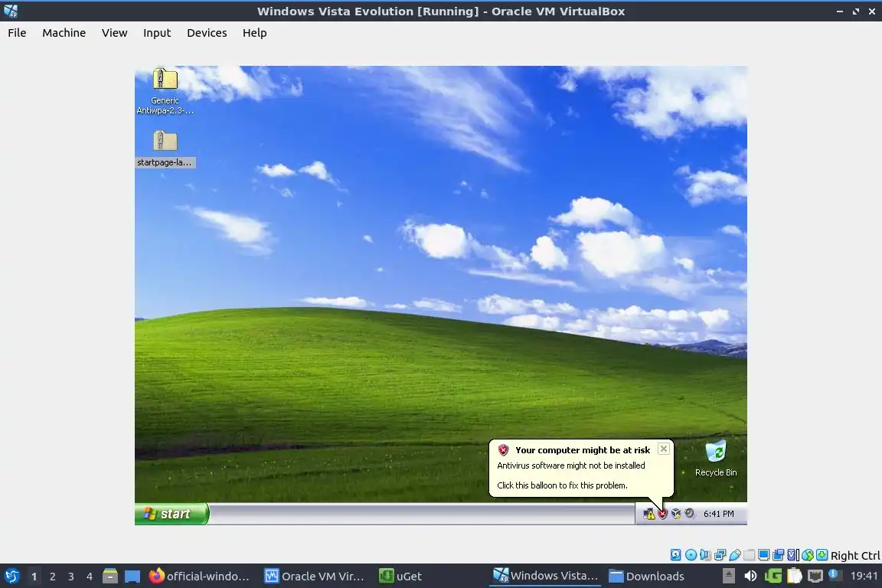Click the XP volume speaker tray icon
This screenshot has height=588, width=882.
point(690,514)
